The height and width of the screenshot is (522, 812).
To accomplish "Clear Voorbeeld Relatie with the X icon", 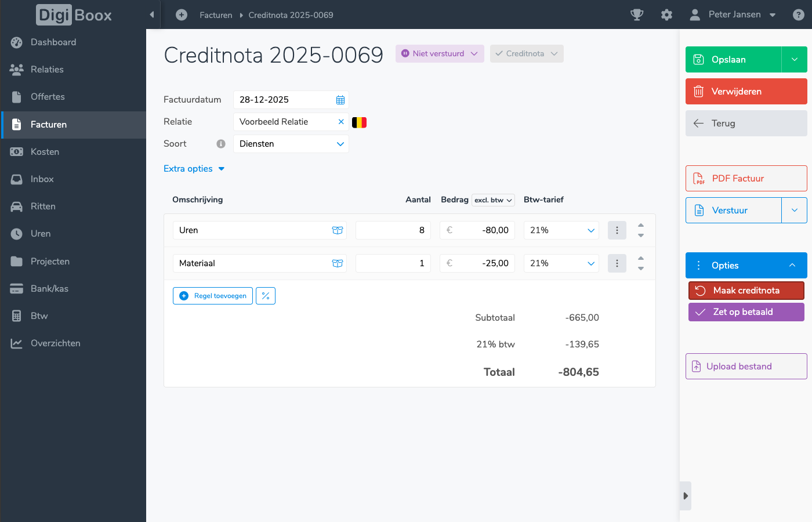I will pyautogui.click(x=341, y=122).
